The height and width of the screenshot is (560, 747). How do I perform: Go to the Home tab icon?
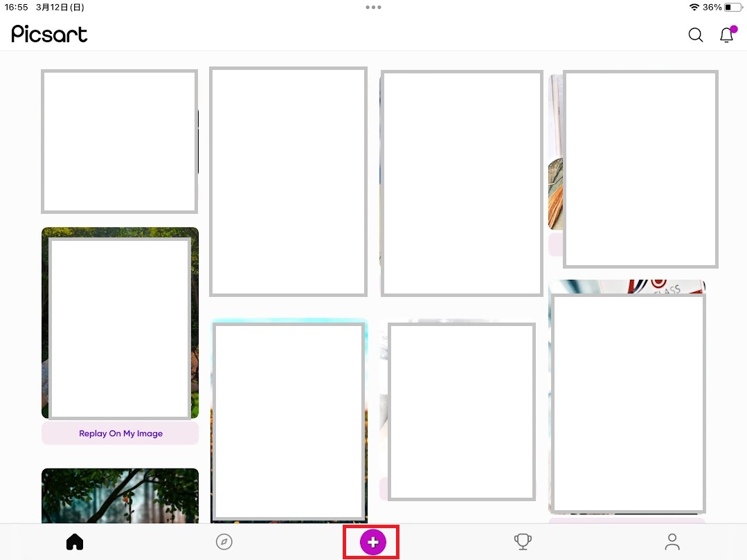pos(75,542)
